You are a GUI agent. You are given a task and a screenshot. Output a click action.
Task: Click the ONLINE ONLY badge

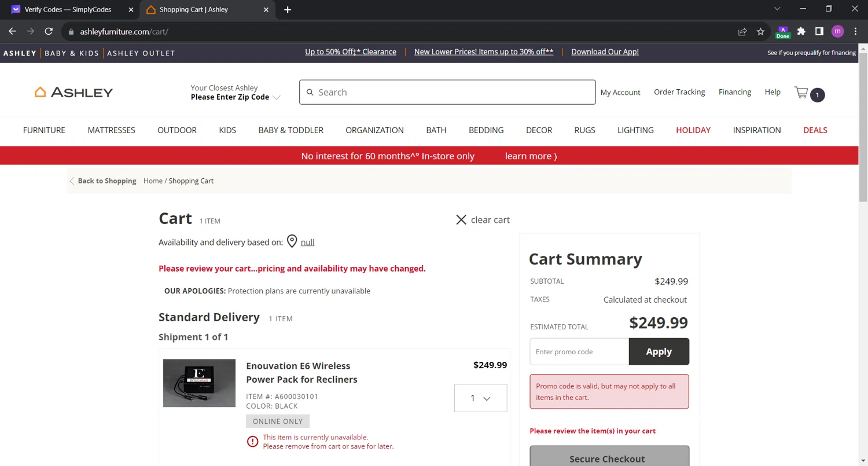coord(278,421)
